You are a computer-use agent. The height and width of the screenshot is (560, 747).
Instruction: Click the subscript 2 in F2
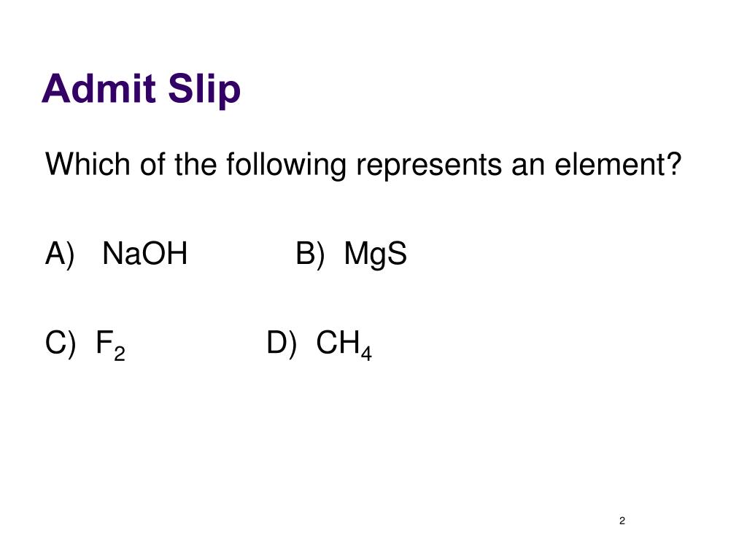(120, 354)
